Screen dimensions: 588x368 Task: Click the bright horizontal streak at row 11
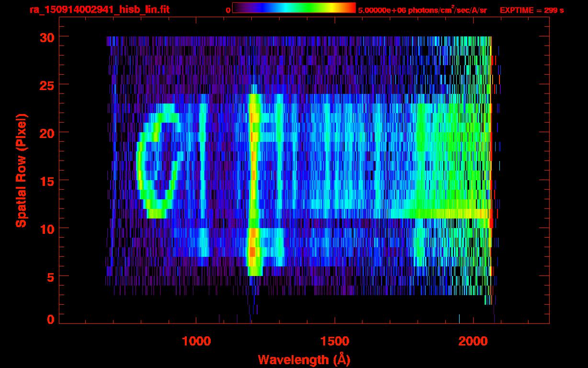[x=441, y=214]
